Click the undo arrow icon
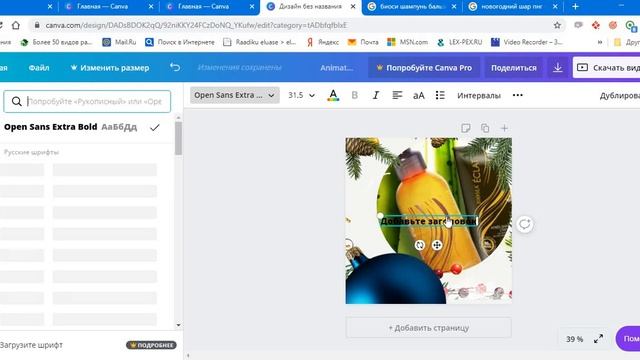This screenshot has width=640, height=360. click(x=175, y=67)
